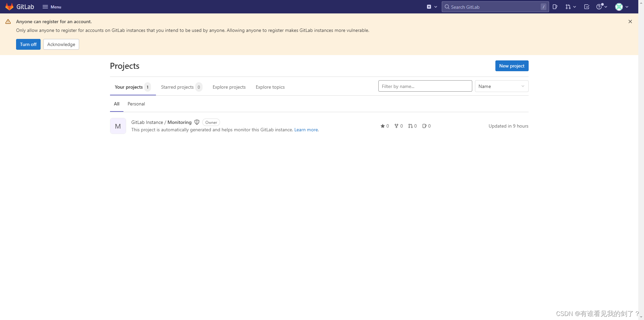Expand the new item plus dropdown

point(432,7)
